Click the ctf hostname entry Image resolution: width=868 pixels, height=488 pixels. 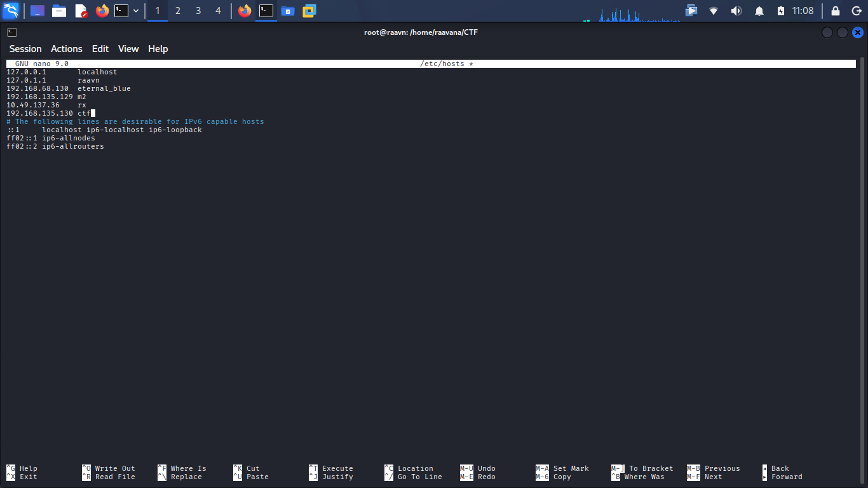84,114
